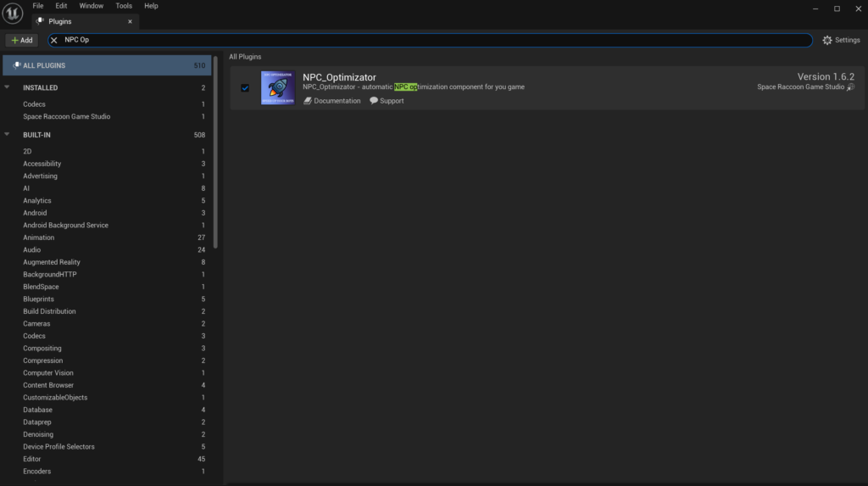The height and width of the screenshot is (486, 868).
Task: Select the BlendSpace category
Action: [x=107, y=287]
